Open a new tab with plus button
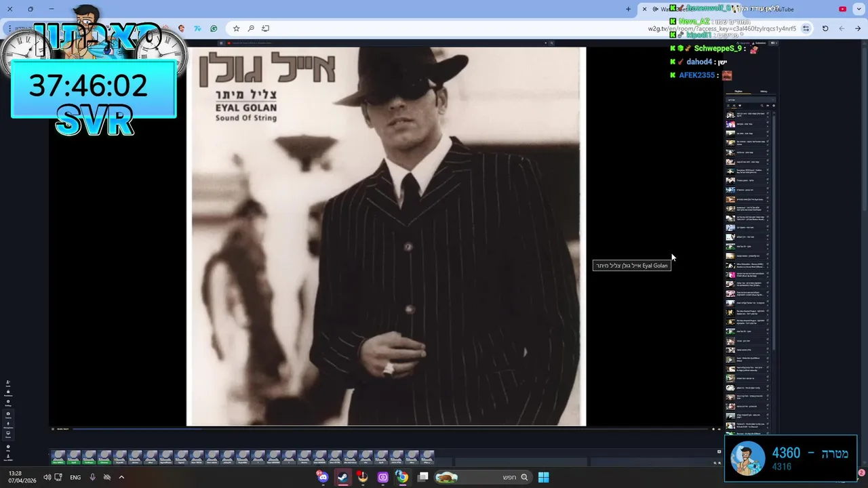The image size is (868, 488). (628, 9)
